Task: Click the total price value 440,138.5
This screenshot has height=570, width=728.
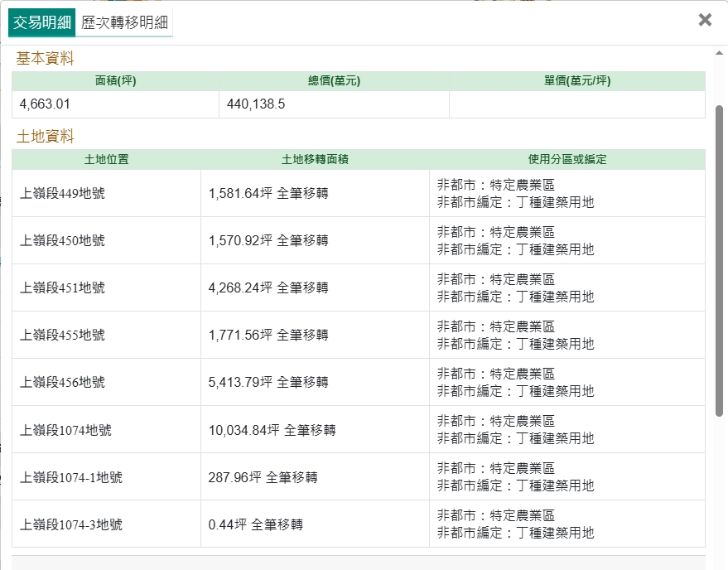Action: click(x=255, y=104)
